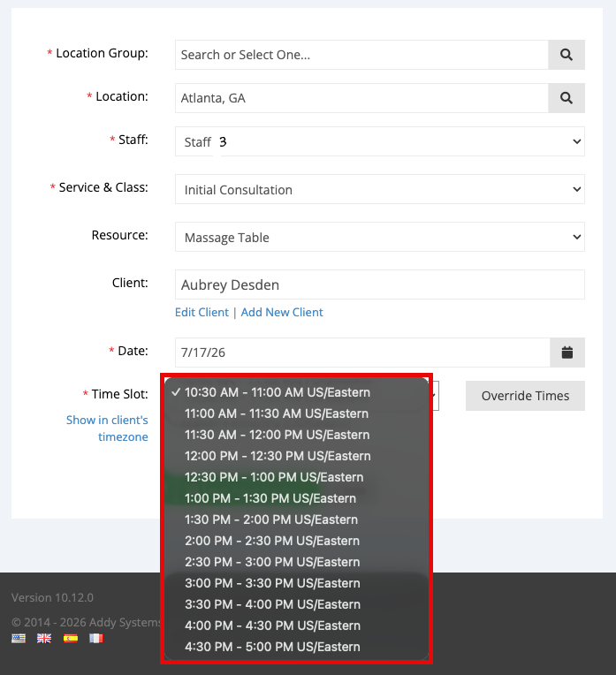This screenshot has width=616, height=675.
Task: Switch language using the Spanish flag
Action: [x=70, y=638]
